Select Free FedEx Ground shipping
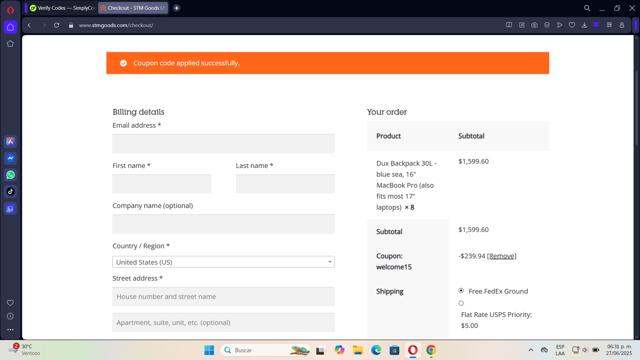Viewport: 640px width, 360px height. click(x=461, y=291)
